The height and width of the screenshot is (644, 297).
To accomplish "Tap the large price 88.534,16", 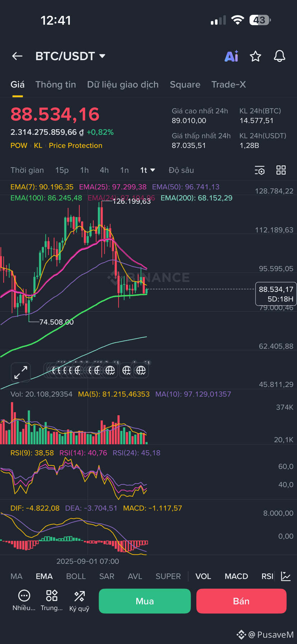I will pos(55,114).
